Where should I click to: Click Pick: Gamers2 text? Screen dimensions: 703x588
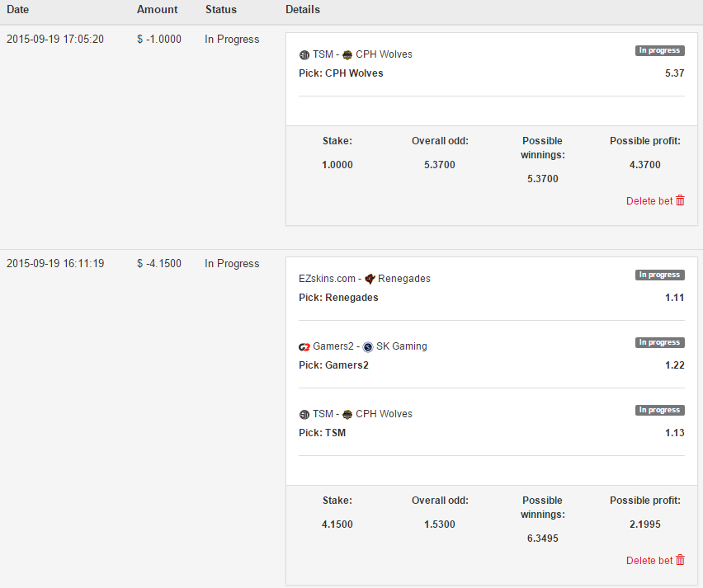click(333, 365)
